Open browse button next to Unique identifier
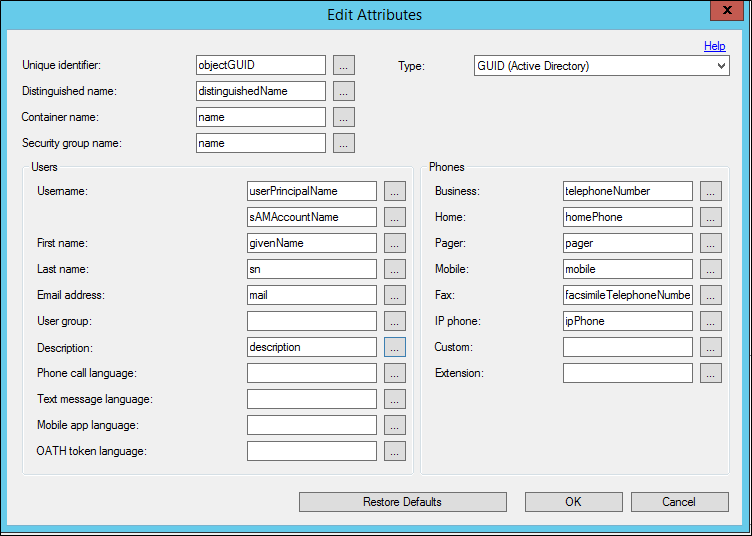This screenshot has height=536, width=752. click(x=344, y=65)
